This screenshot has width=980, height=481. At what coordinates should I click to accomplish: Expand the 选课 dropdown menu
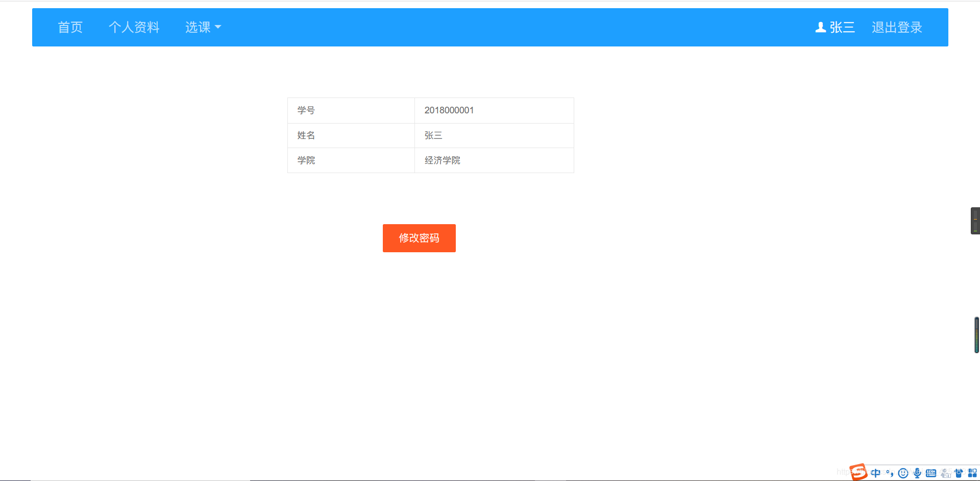[x=202, y=27]
